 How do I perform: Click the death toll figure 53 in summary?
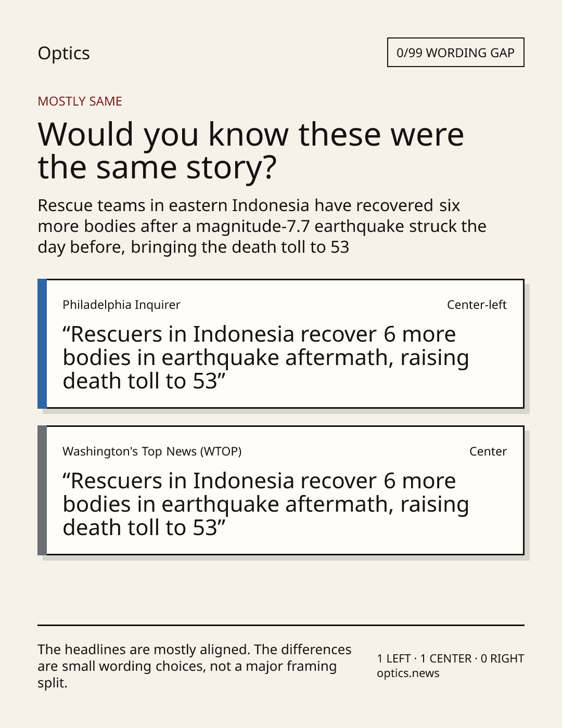[x=340, y=247]
